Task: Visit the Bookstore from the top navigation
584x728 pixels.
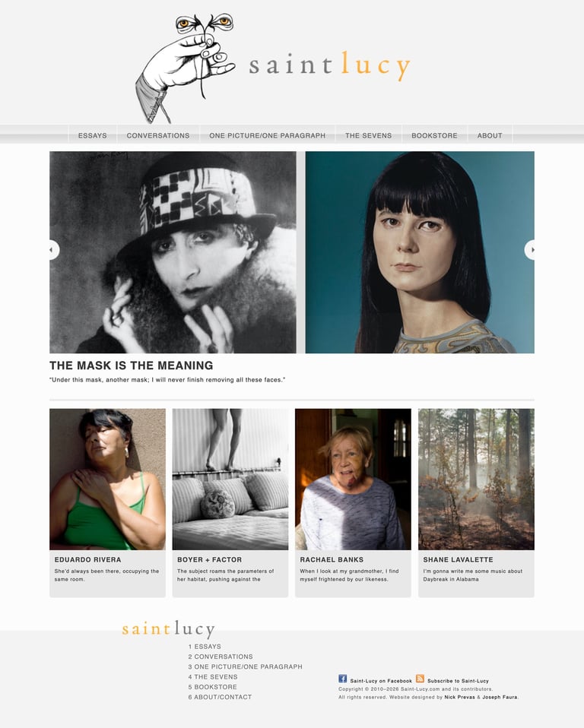Action: coord(434,135)
